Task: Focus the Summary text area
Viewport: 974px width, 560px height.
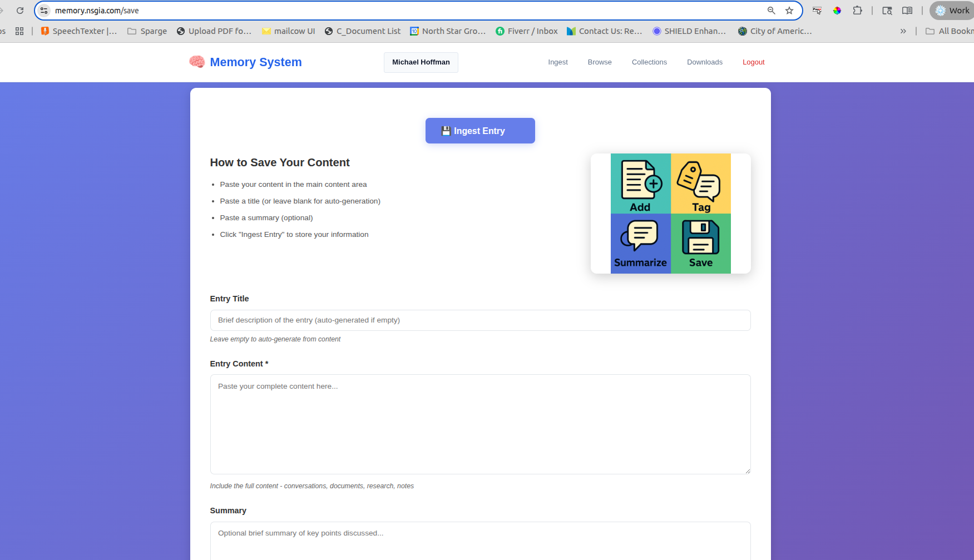Action: [480, 541]
